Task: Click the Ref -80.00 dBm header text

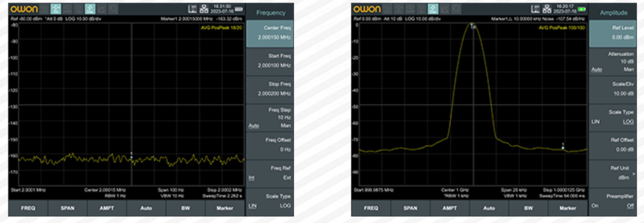Action: point(26,19)
